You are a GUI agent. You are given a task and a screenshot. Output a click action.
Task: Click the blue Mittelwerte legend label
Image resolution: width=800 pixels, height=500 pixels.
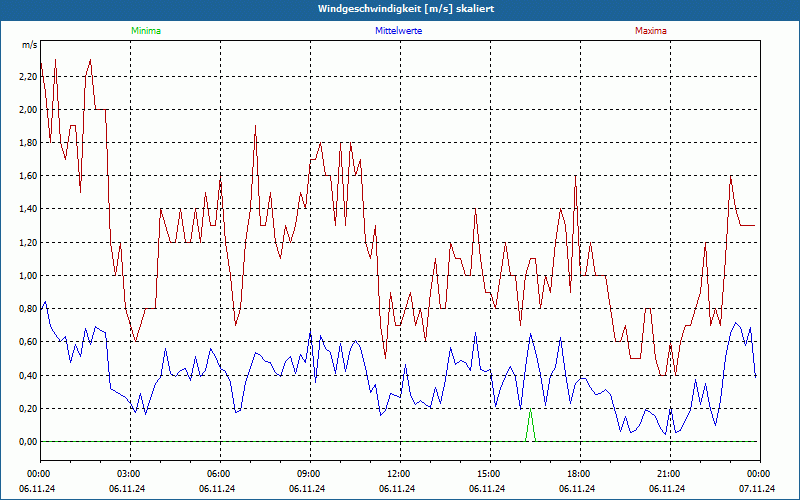(x=398, y=31)
